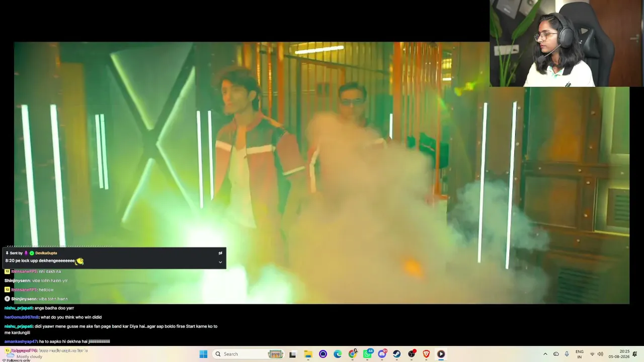
Task: Open Brave browser from the taskbar
Action: coord(427,354)
